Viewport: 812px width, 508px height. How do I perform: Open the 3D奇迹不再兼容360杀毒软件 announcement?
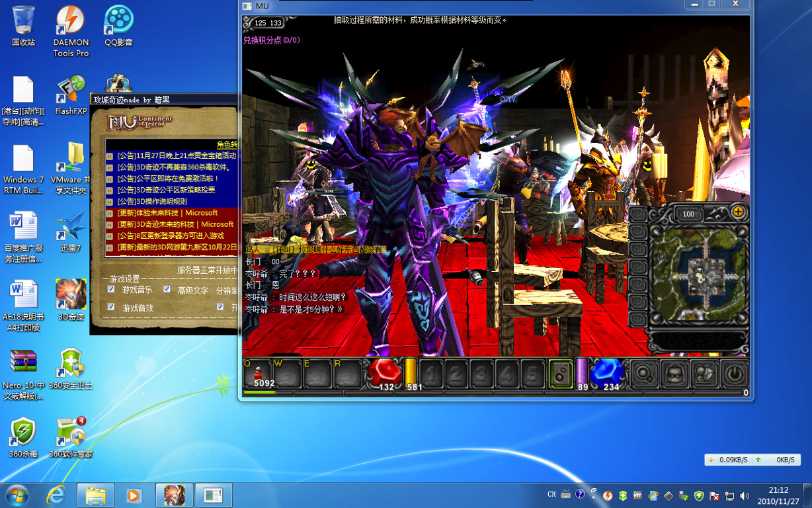coord(174,167)
